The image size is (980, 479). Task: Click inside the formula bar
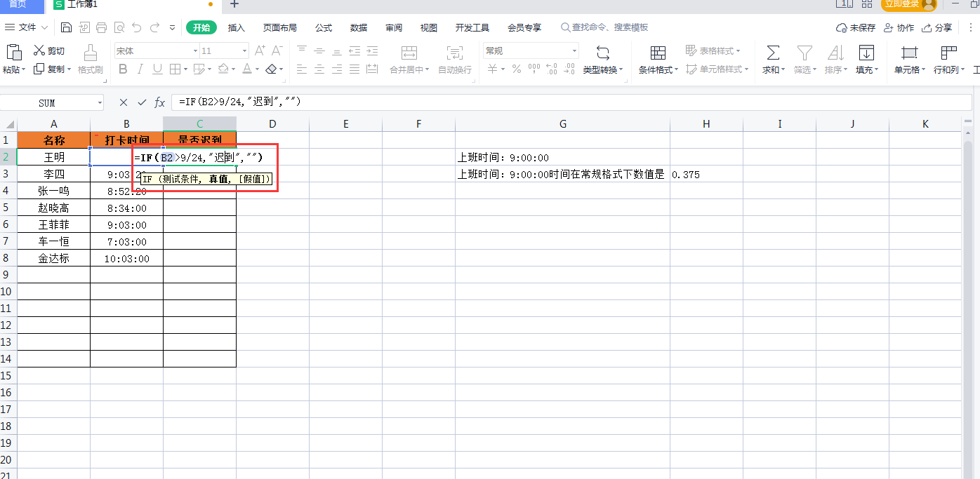(571, 102)
